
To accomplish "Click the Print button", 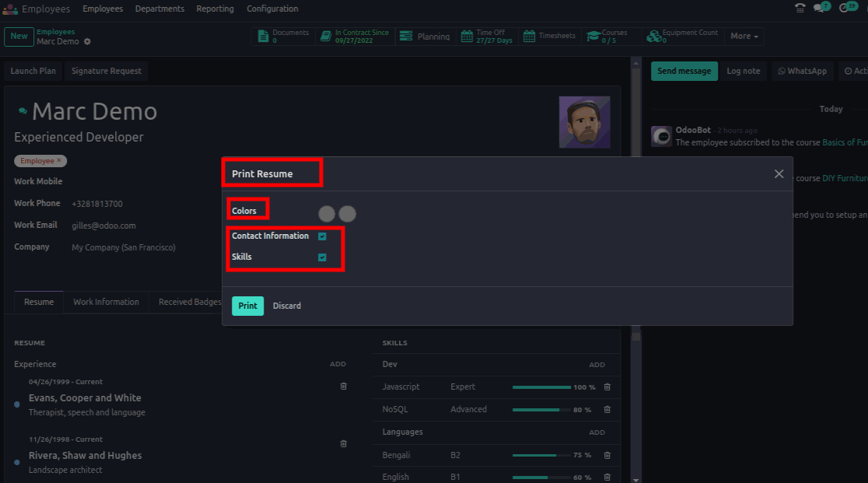I will (x=247, y=306).
